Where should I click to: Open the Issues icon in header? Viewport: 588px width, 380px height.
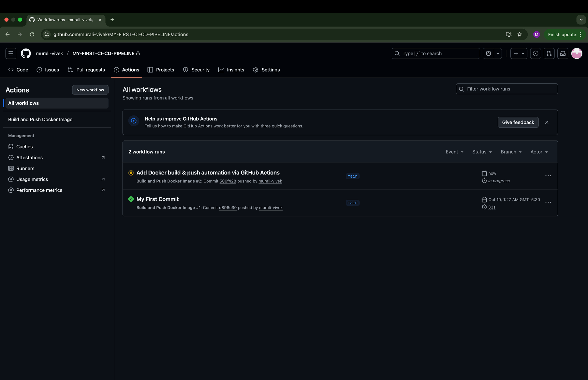coord(535,53)
